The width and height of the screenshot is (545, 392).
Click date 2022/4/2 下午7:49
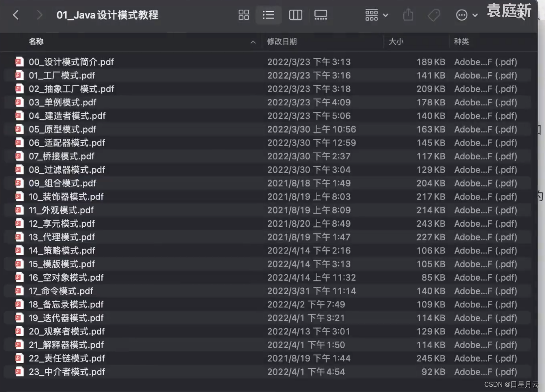pyautogui.click(x=306, y=305)
